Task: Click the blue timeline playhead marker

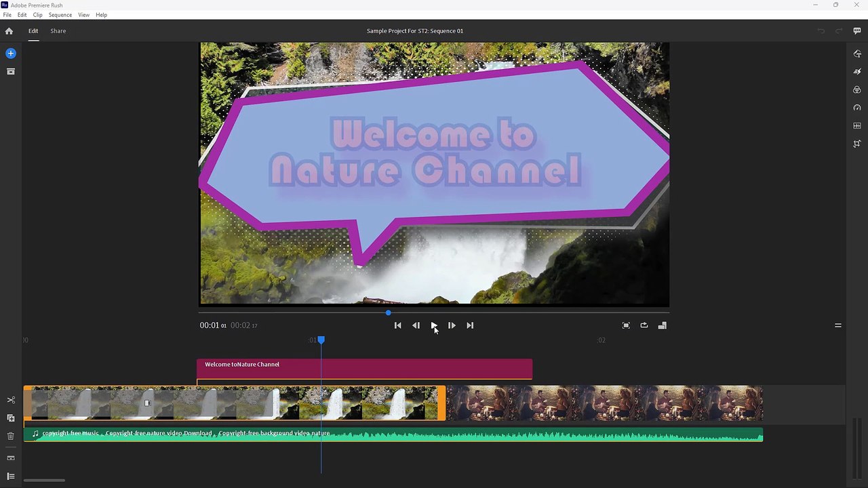Action: [321, 340]
